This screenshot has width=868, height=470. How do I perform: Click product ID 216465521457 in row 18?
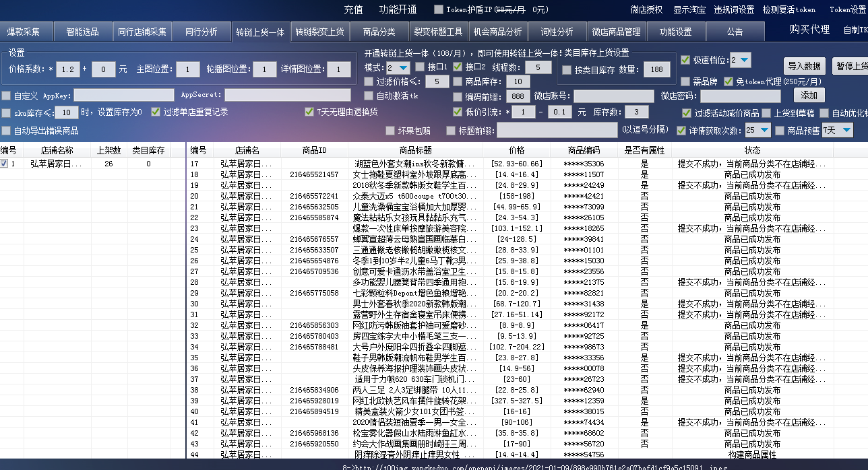pyautogui.click(x=314, y=174)
